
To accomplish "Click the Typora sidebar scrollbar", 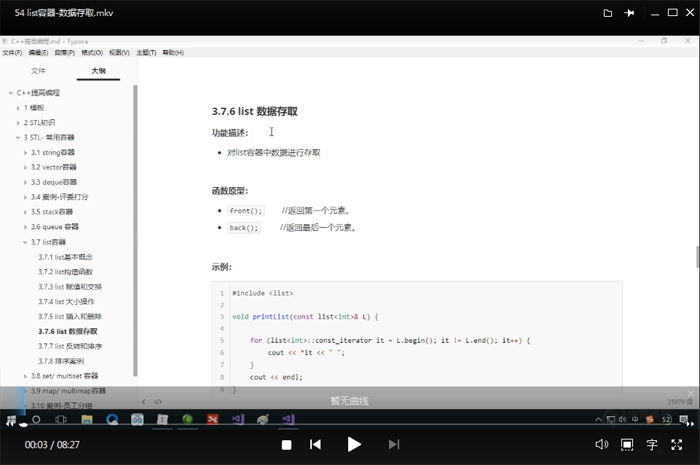I will [135, 230].
